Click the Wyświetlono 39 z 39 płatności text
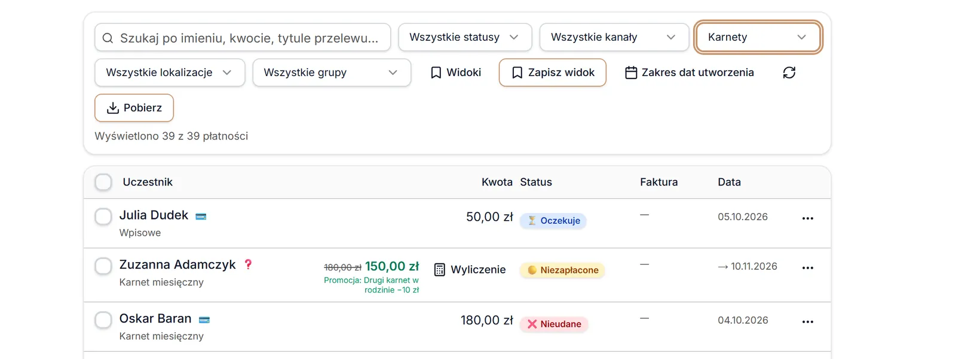 pyautogui.click(x=171, y=136)
